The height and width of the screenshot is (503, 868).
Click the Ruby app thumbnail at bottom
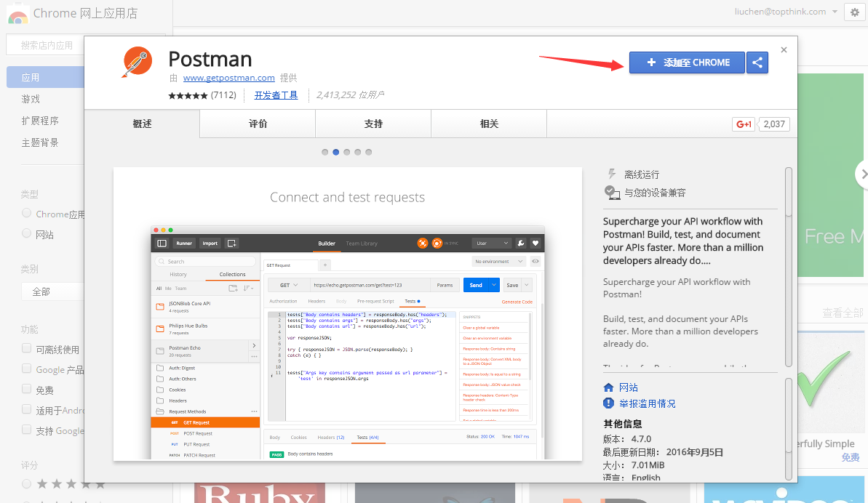[260, 493]
